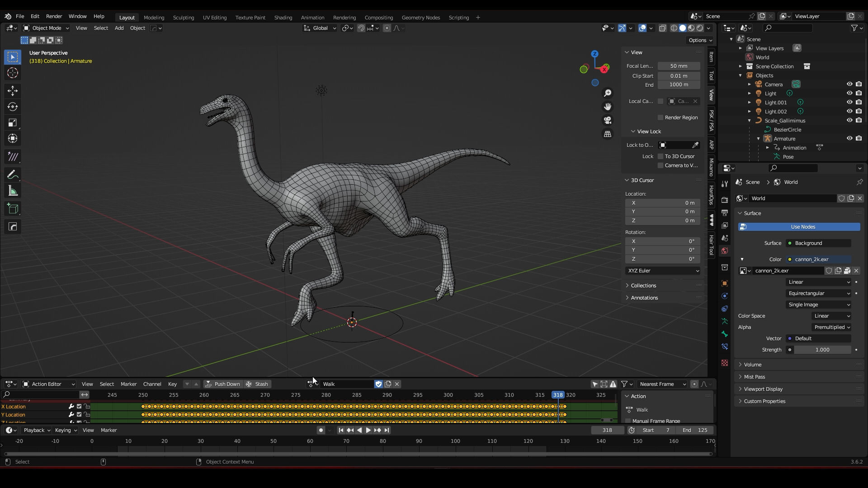Unlink the Walk action with X icon
868x488 pixels.
coord(397,384)
